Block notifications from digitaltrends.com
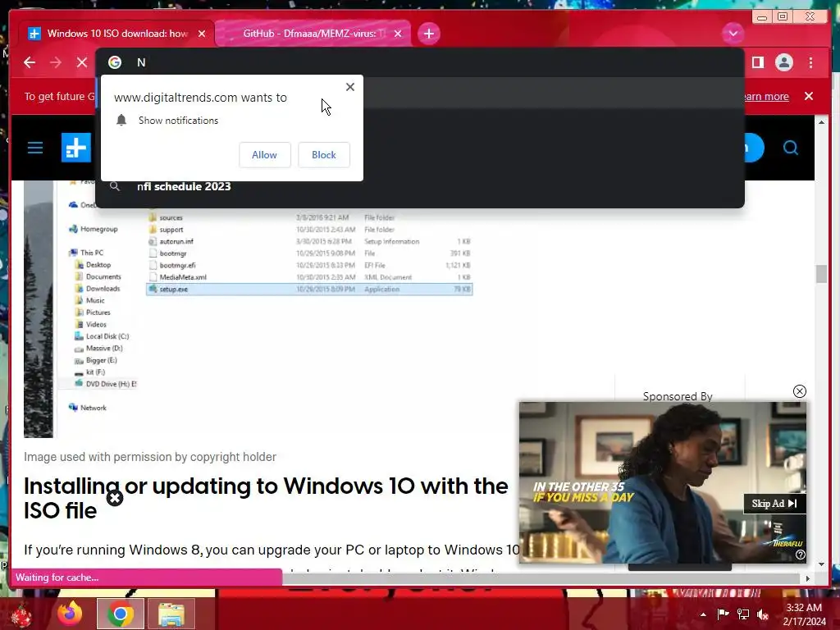Viewport: 840px width, 630px height. [x=323, y=155]
